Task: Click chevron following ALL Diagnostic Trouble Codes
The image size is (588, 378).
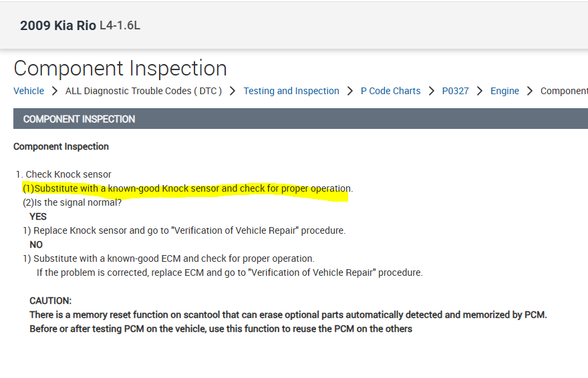Action: tap(233, 91)
